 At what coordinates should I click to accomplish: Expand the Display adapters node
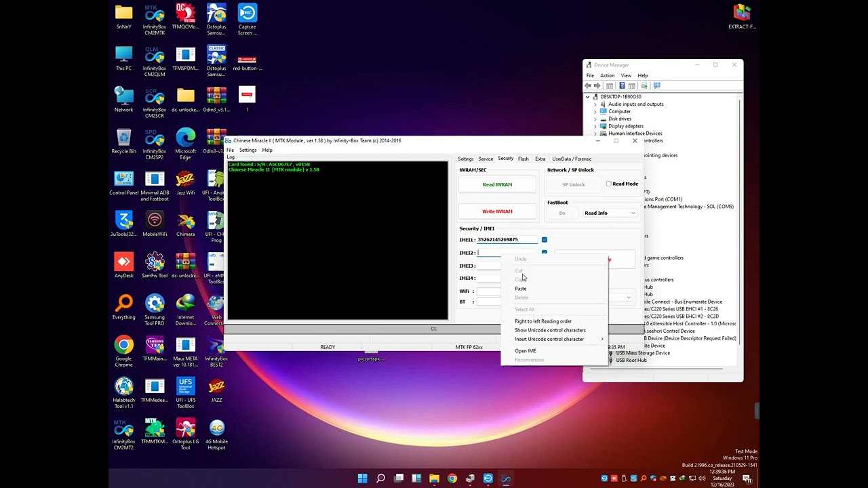point(595,126)
